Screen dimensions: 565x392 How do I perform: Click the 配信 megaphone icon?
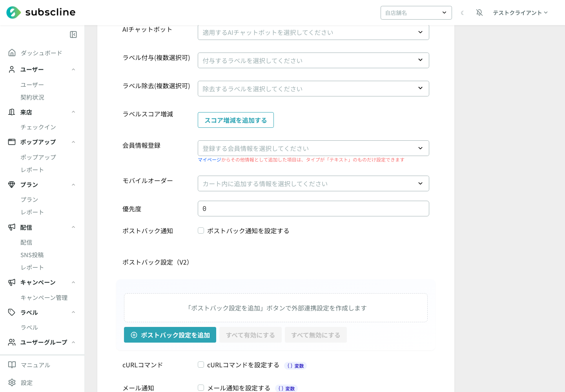coord(12,227)
